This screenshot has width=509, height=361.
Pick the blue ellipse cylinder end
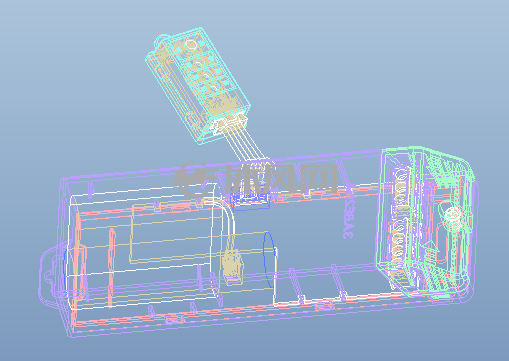tap(268, 260)
